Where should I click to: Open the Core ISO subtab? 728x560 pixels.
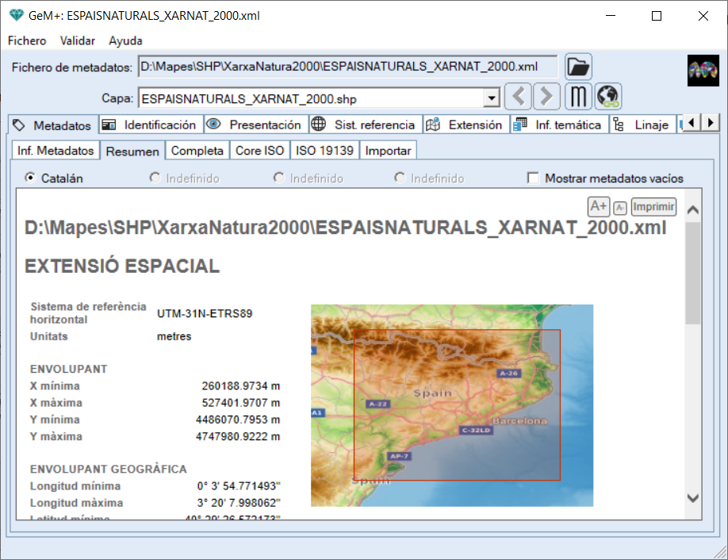259,151
